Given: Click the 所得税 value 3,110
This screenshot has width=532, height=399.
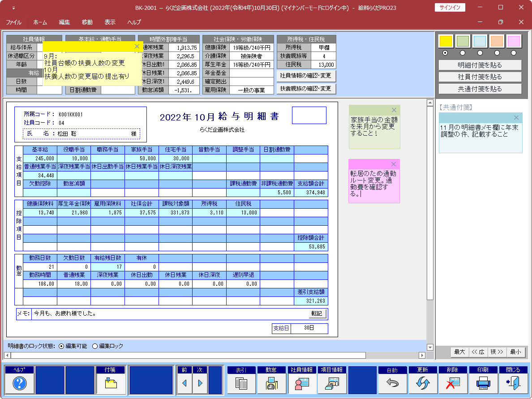Looking at the screenshot, I should click(x=209, y=213).
